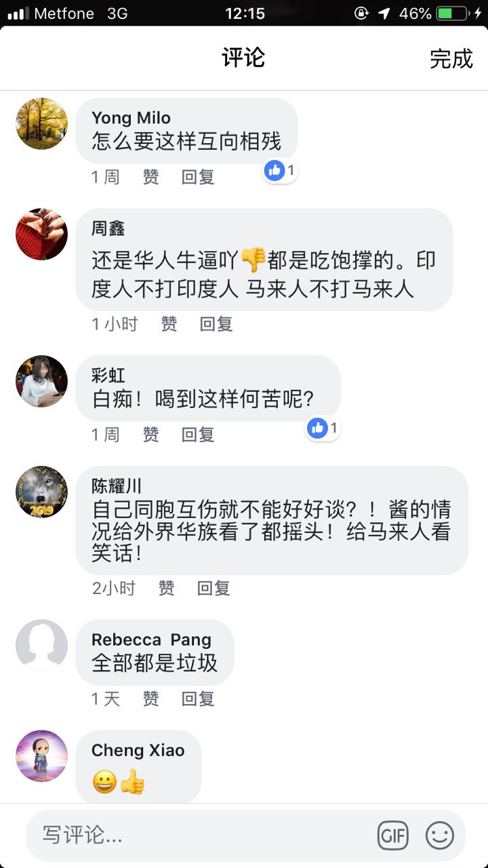The image size is (488, 868).
Task: Open Yong Milo's profile picture
Action: click(42, 123)
